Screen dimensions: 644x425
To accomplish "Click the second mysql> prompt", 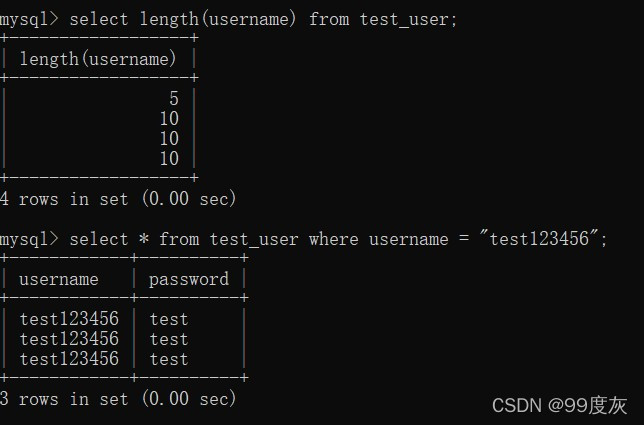I will click(x=29, y=239).
